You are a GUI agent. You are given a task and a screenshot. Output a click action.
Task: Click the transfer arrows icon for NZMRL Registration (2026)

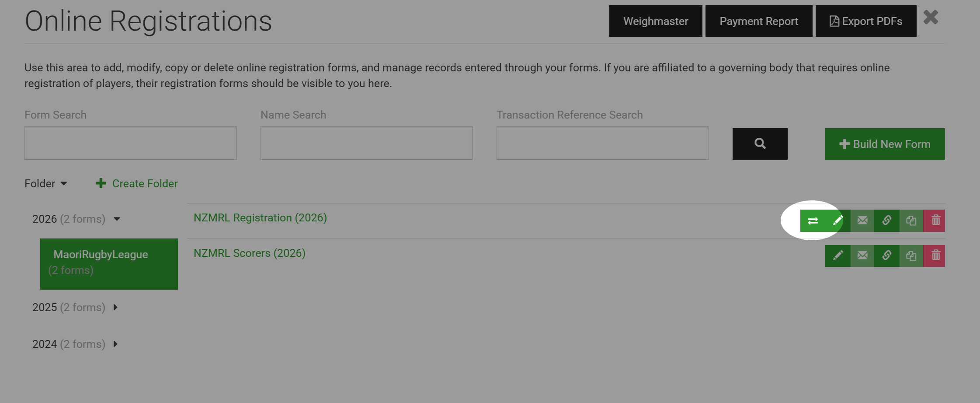[813, 221]
